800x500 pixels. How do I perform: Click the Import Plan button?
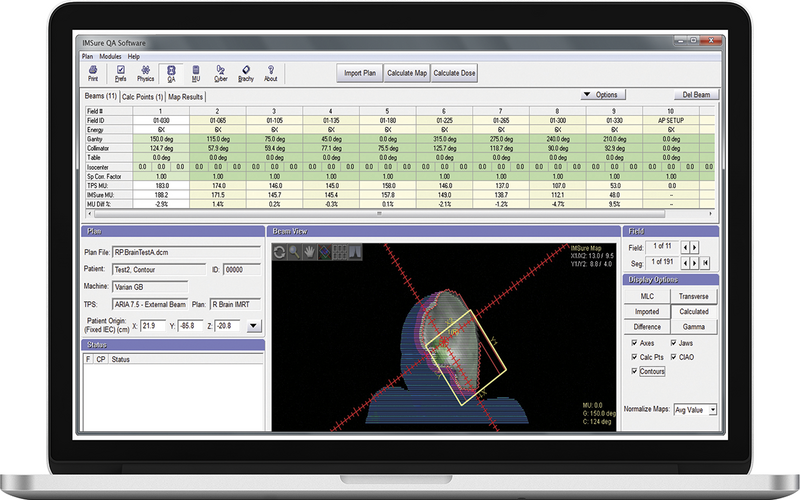coord(360,73)
